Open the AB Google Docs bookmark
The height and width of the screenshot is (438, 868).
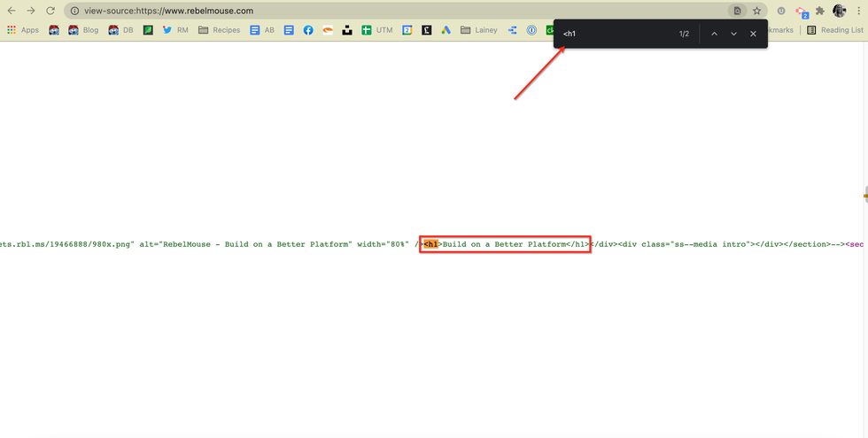tap(262, 30)
